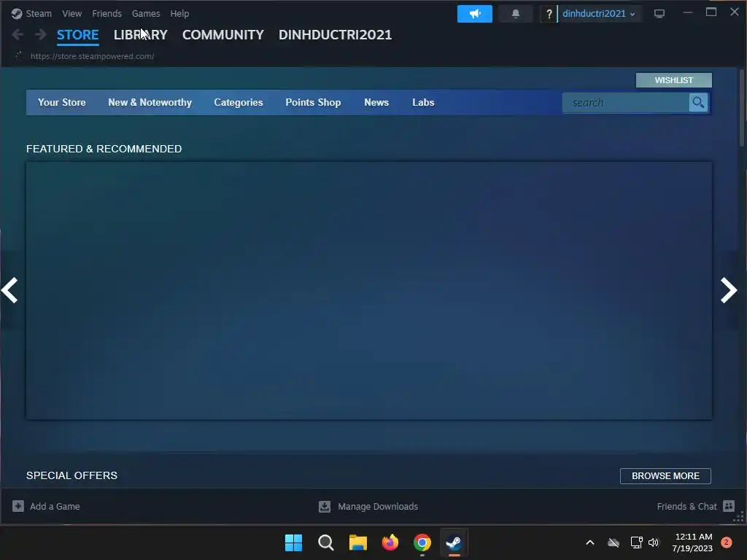The image size is (747, 560).
Task: Open Google Chrome from taskbar
Action: [422, 542]
